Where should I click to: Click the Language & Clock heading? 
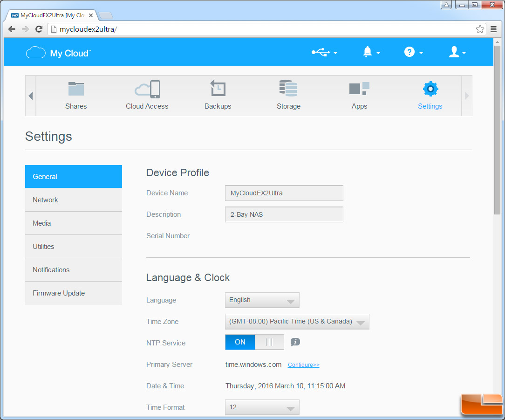[x=188, y=277]
